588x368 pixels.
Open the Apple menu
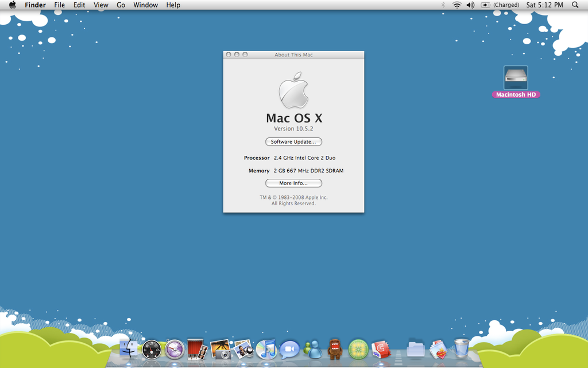pyautogui.click(x=12, y=5)
